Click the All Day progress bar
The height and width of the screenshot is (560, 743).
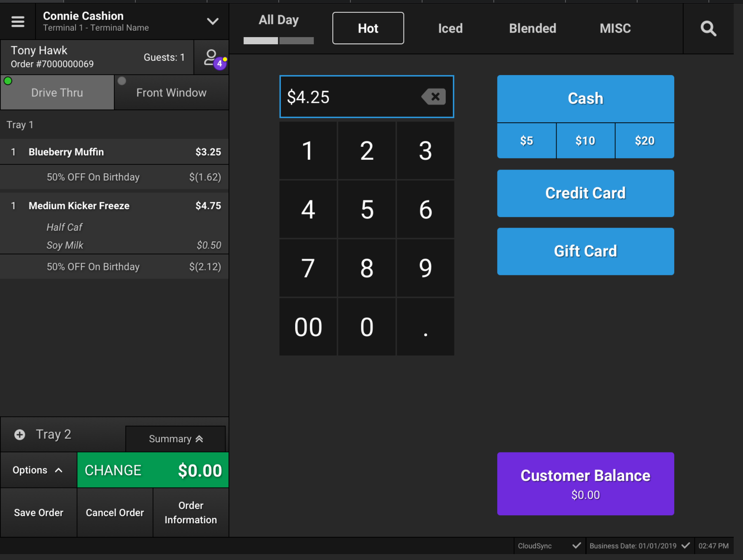tap(277, 41)
